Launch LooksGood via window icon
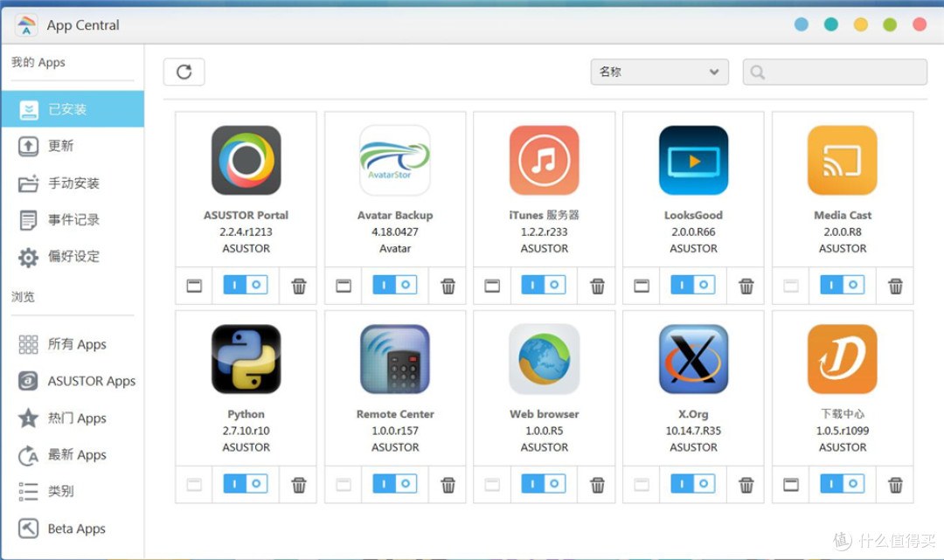Screen dimensions: 944x560 pyautogui.click(x=642, y=286)
